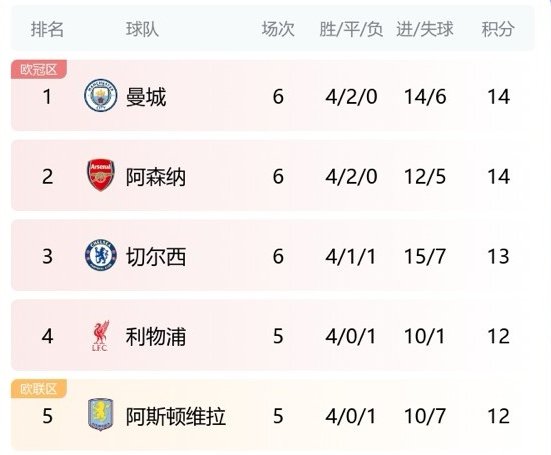Click the Liverpool LFC crest
This screenshot has height=455, width=551.
tap(101, 336)
